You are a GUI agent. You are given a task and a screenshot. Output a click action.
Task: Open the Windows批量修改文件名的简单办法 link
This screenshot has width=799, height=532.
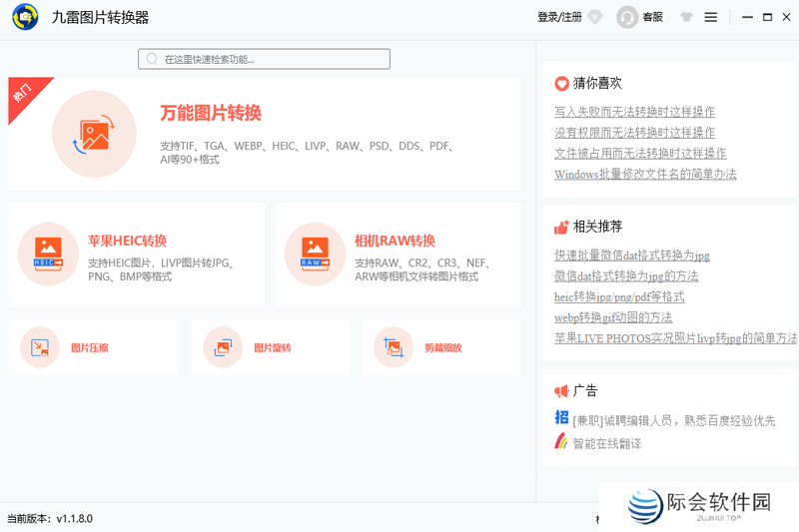coord(645,174)
